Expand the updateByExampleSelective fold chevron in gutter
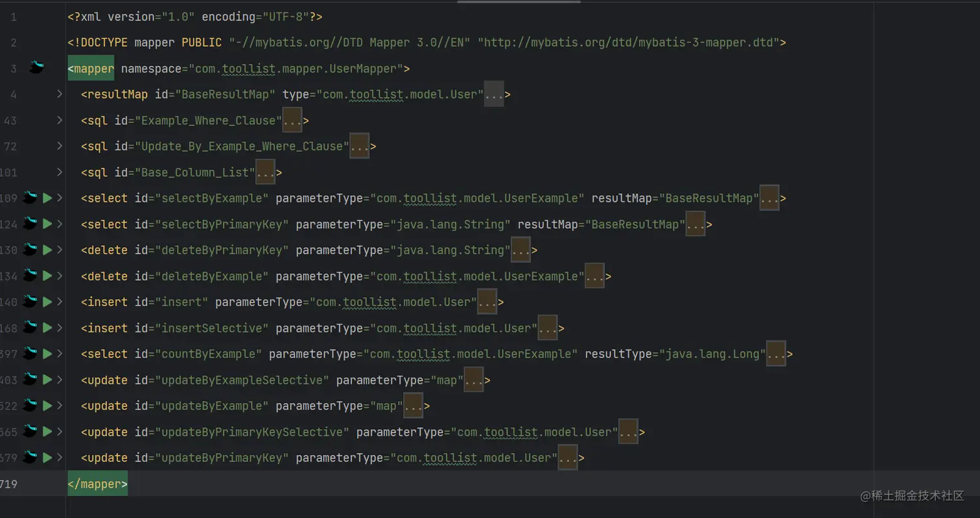The width and height of the screenshot is (980, 518). pyautogui.click(x=60, y=380)
